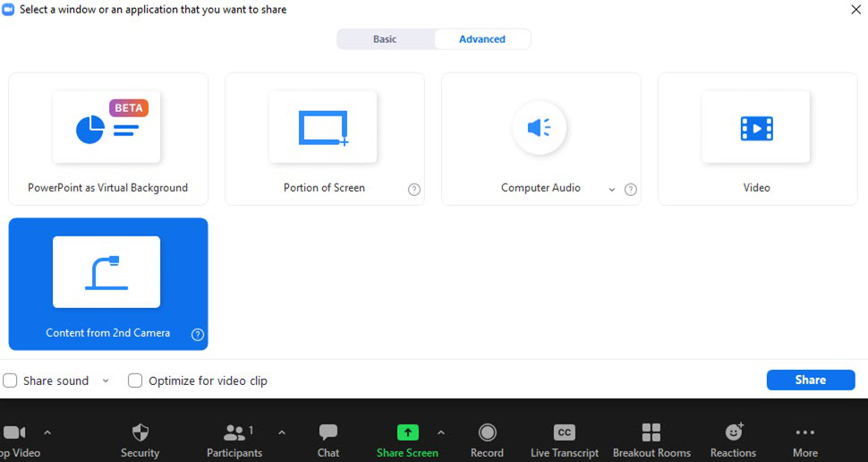Select the Computer Audio share option
The height and width of the screenshot is (462, 868).
pos(540,139)
